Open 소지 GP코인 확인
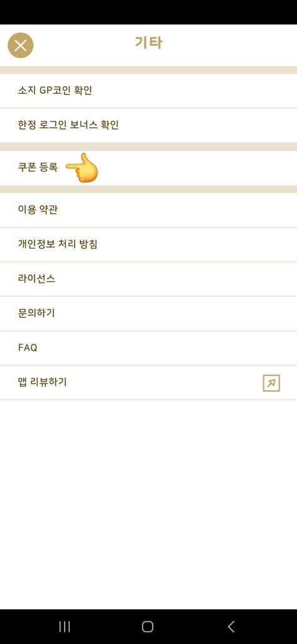Viewport: 297px width, 644px height. pyautogui.click(x=148, y=91)
